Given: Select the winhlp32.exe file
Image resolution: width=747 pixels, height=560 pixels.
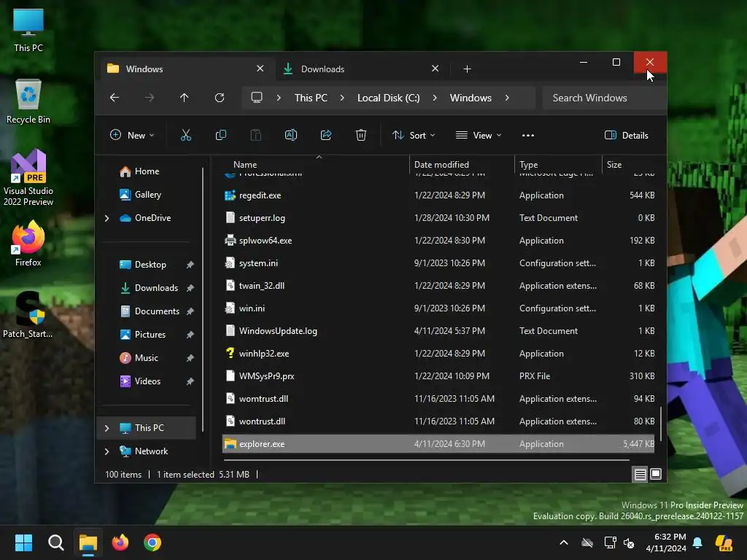Looking at the screenshot, I should coord(438,354).
